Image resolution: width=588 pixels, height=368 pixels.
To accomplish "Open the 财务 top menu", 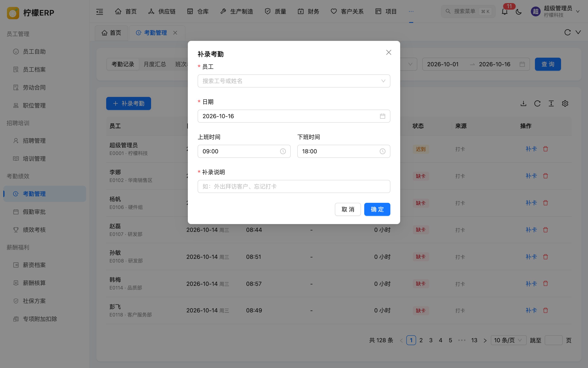I will (x=308, y=11).
